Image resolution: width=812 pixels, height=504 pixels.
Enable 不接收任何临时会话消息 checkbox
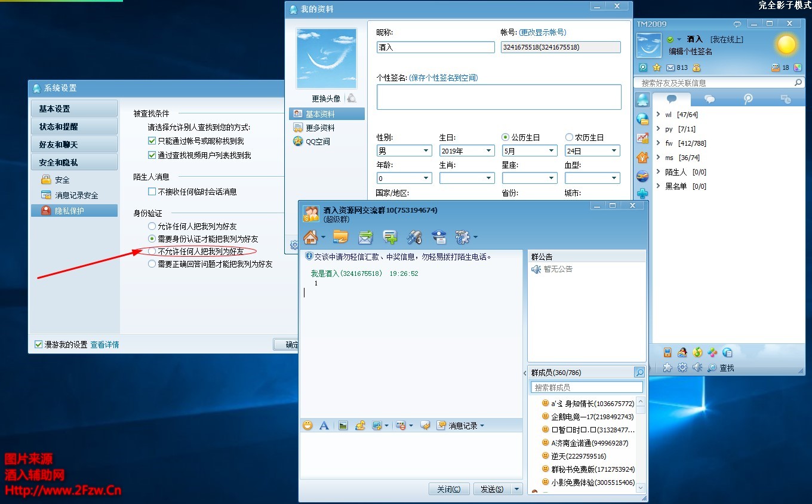pos(152,192)
